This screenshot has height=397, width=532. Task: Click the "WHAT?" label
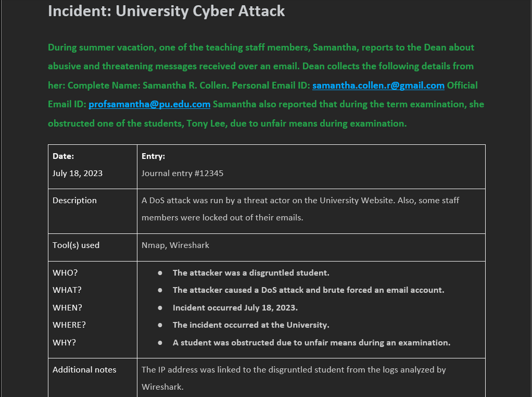[x=67, y=290]
